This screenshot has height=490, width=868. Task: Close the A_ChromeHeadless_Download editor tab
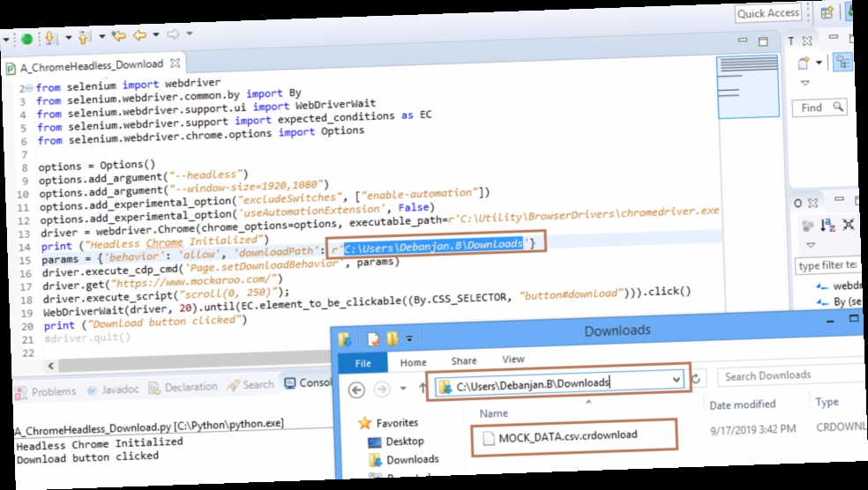(175, 63)
